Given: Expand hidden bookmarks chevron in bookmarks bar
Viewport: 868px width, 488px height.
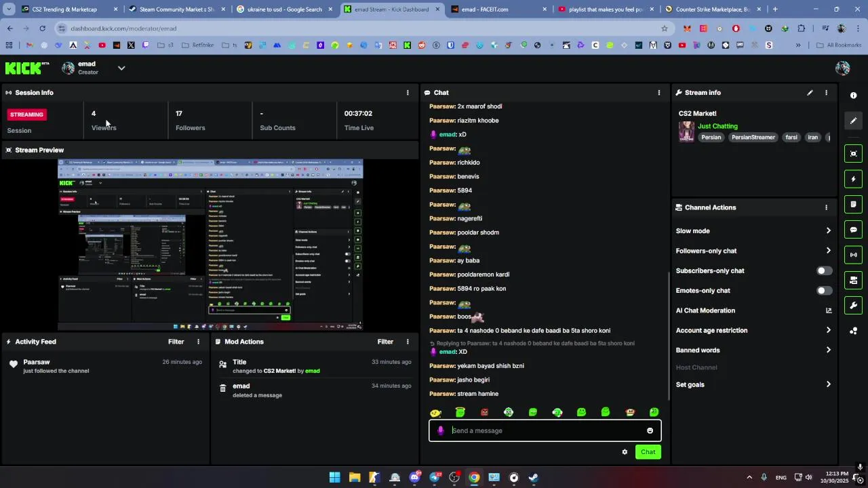Looking at the screenshot, I should (x=797, y=45).
